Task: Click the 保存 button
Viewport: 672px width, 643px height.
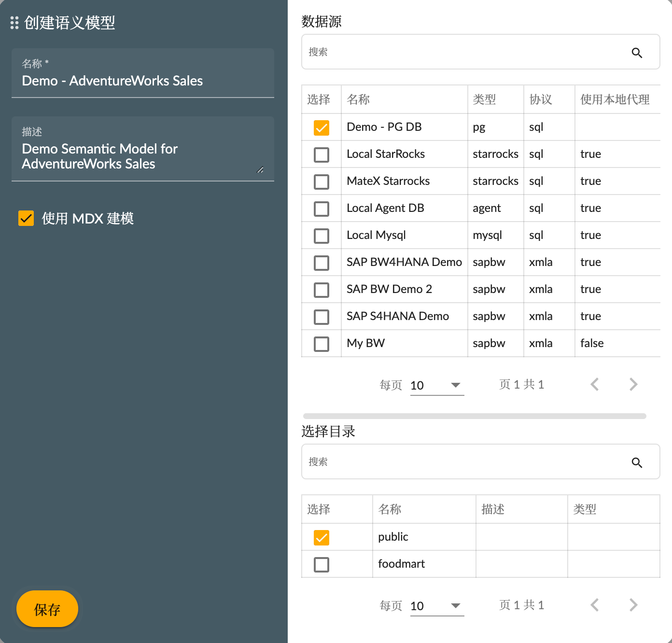Action: (x=47, y=609)
